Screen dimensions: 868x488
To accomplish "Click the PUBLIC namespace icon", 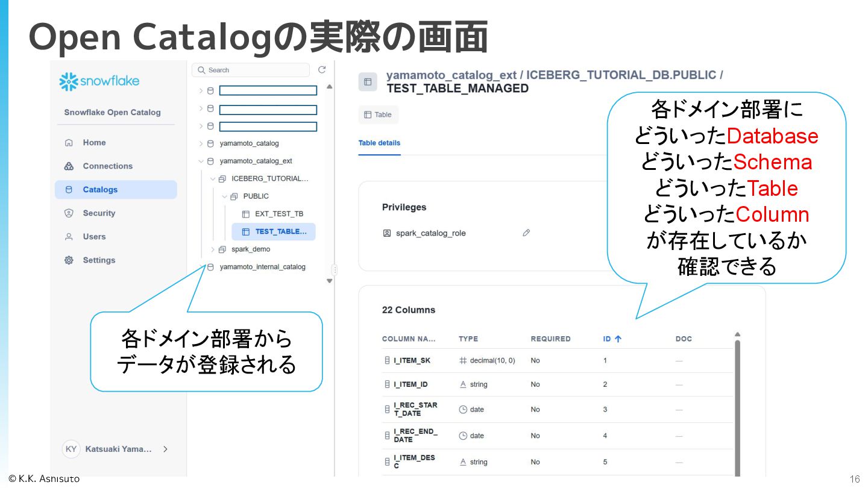I will [x=234, y=196].
